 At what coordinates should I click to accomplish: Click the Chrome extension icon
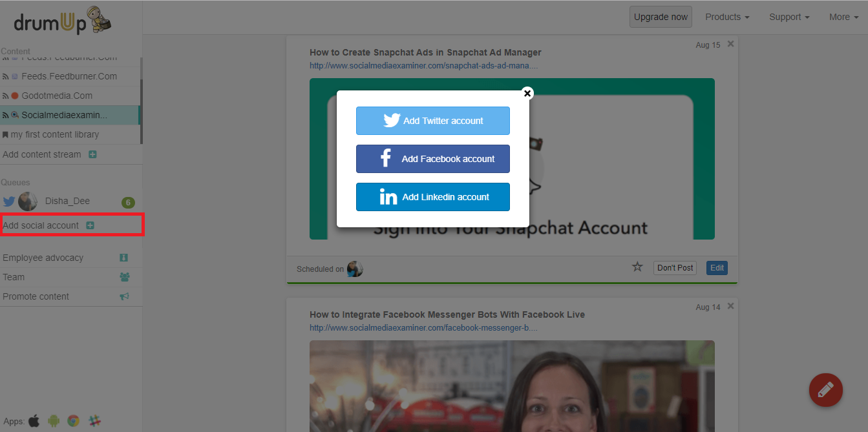point(74,421)
